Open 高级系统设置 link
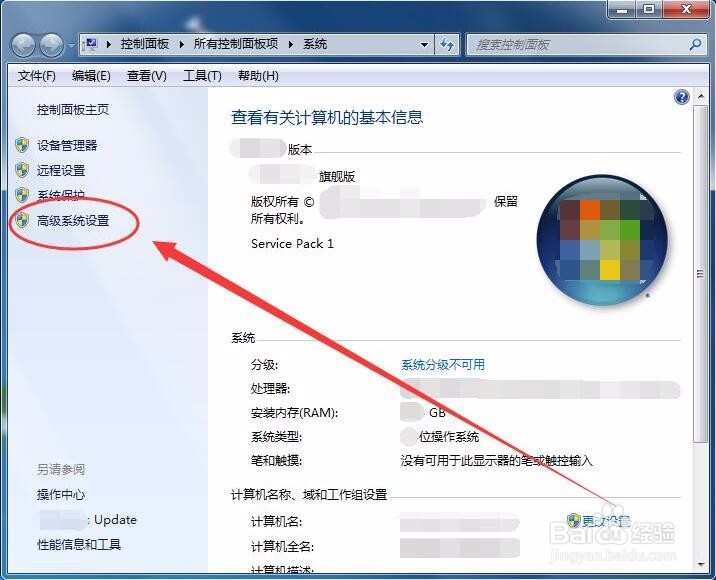 click(x=73, y=221)
